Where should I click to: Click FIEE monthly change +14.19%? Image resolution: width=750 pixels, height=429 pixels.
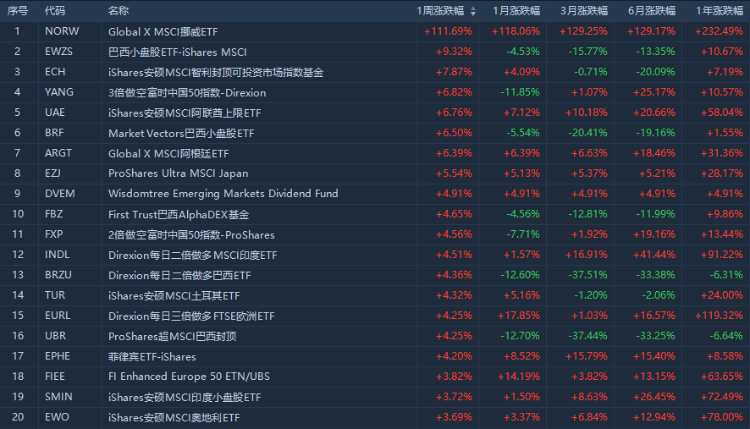(519, 376)
